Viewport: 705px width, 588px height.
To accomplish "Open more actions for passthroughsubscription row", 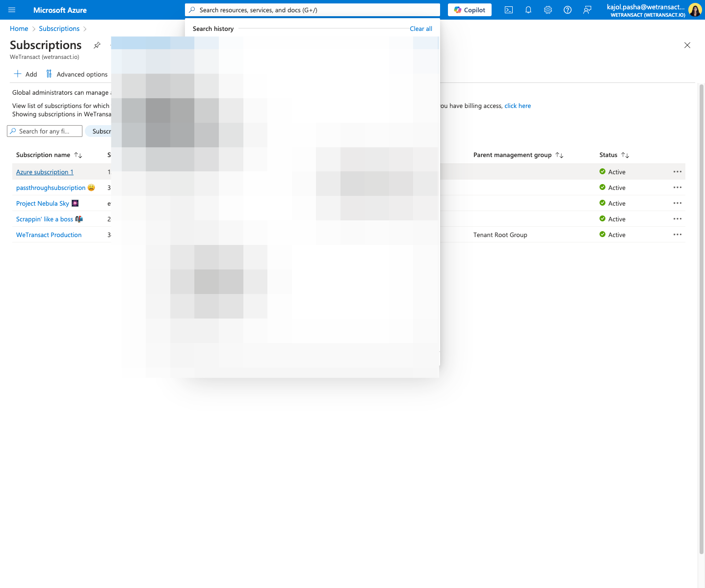I will point(678,187).
